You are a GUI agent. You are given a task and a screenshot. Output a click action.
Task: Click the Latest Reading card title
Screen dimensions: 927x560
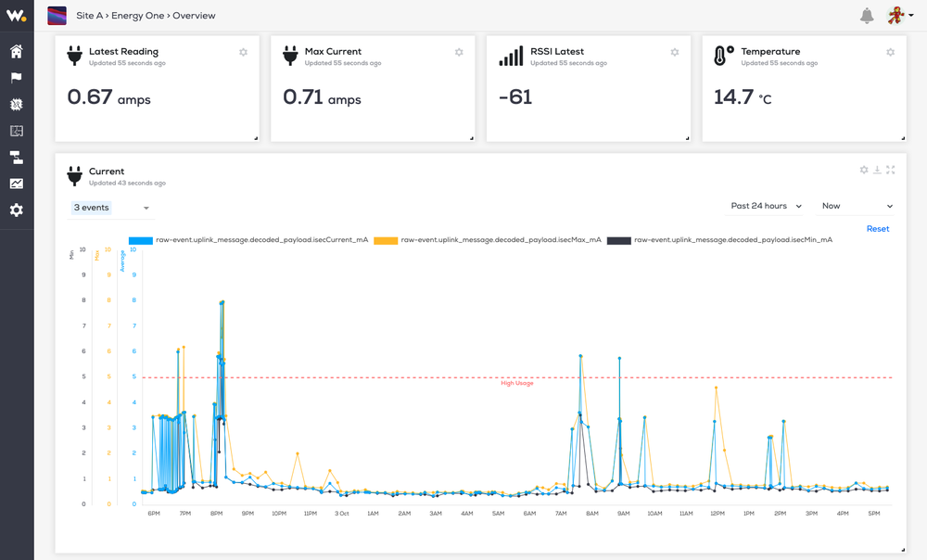tap(123, 51)
